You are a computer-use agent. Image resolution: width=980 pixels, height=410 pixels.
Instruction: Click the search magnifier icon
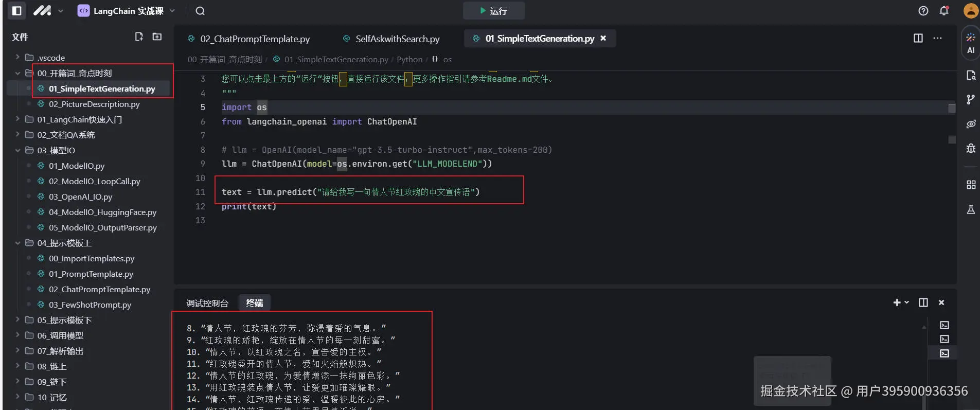[200, 11]
